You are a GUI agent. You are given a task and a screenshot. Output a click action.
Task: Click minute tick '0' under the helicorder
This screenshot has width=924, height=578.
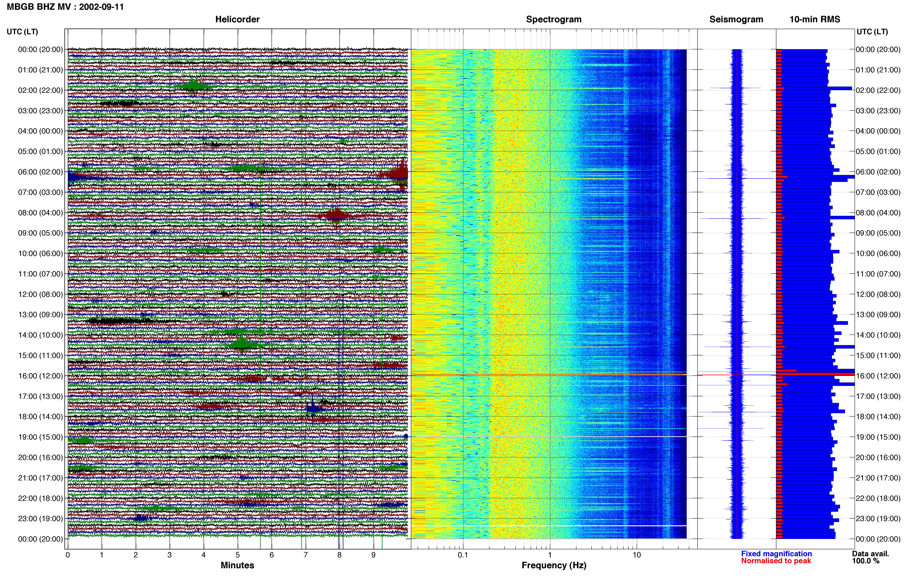tap(68, 555)
